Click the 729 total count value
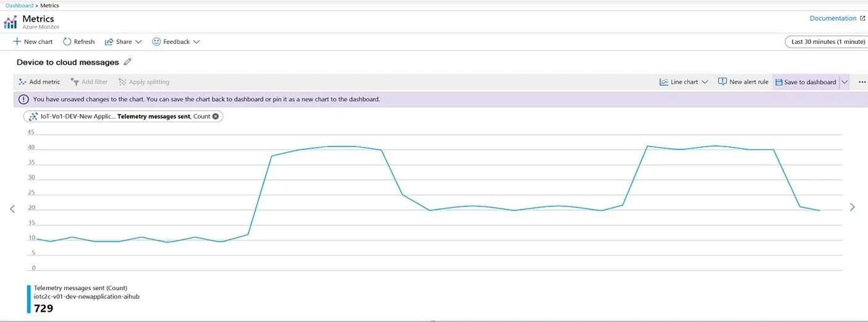 pyautogui.click(x=43, y=308)
